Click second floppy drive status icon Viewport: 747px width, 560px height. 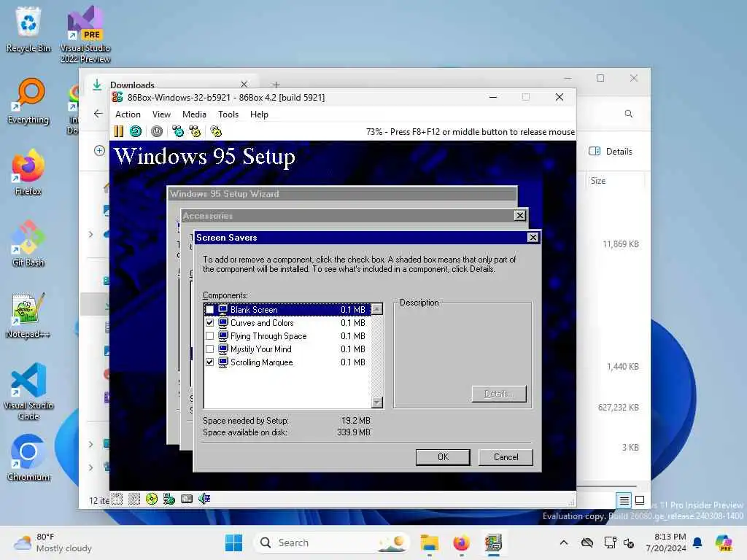tap(134, 499)
